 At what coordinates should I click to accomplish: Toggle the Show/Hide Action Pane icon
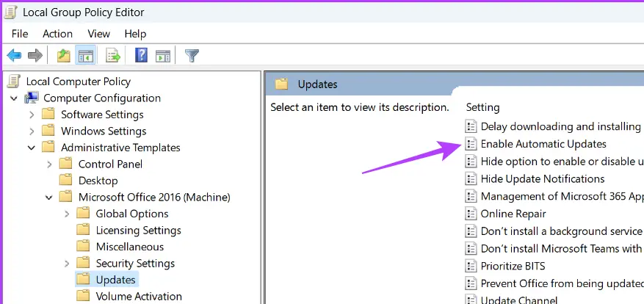(163, 56)
